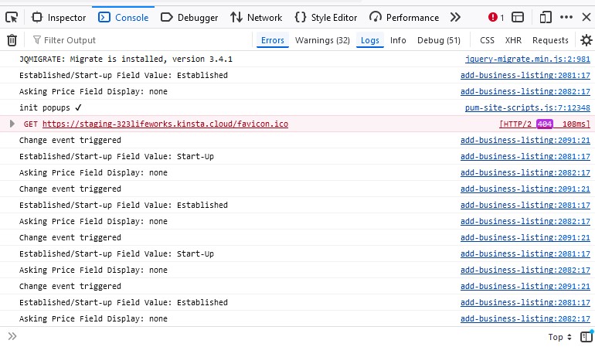Expand the GET favicon.ico request row
Viewport: 595px width, 364px height.
coord(12,124)
